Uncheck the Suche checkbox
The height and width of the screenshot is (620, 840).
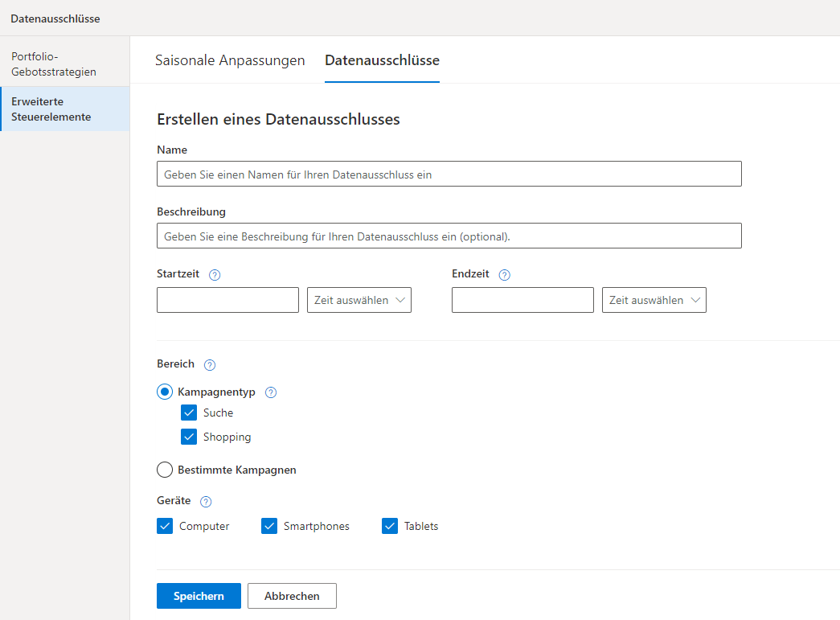[189, 413]
